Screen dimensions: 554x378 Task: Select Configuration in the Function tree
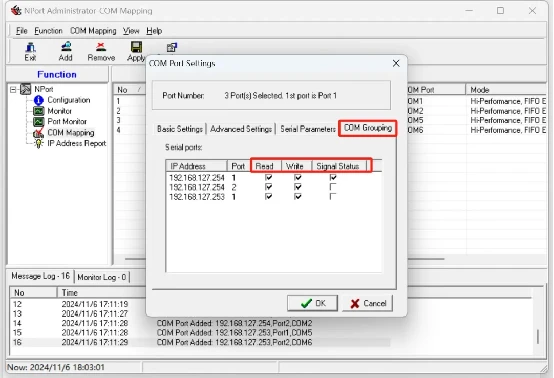click(69, 100)
